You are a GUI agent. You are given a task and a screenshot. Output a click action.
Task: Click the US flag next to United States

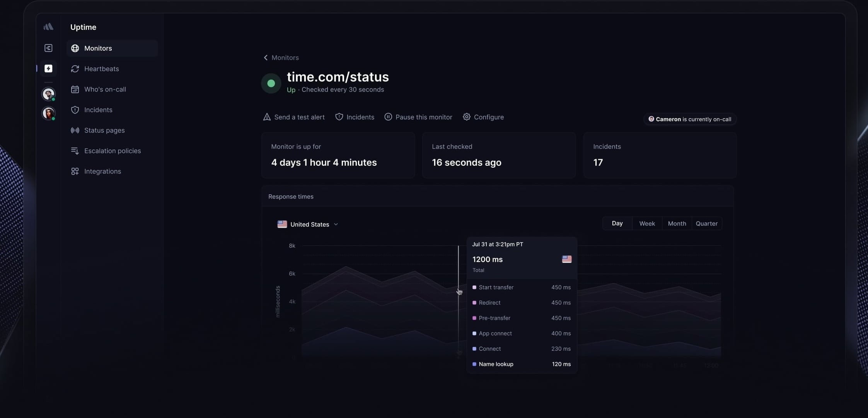coord(282,224)
